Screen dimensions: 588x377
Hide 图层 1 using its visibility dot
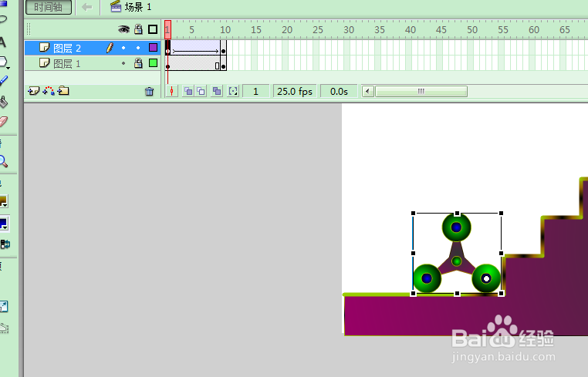123,63
